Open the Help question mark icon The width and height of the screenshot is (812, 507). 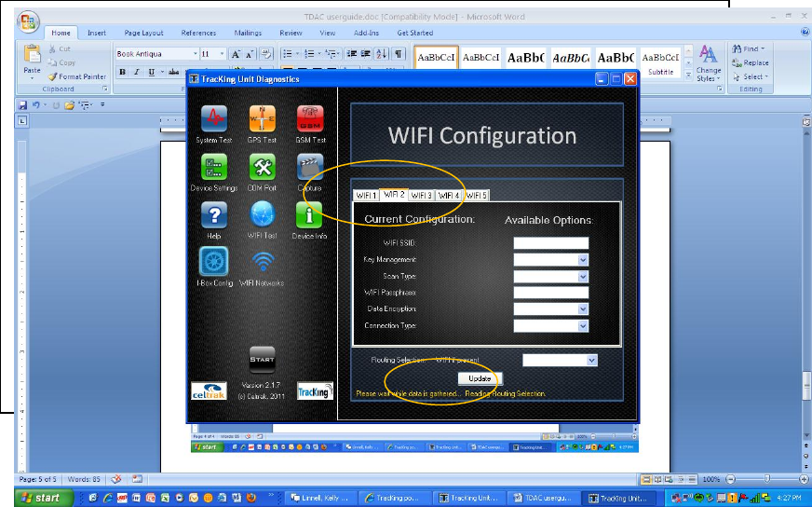pos(214,214)
